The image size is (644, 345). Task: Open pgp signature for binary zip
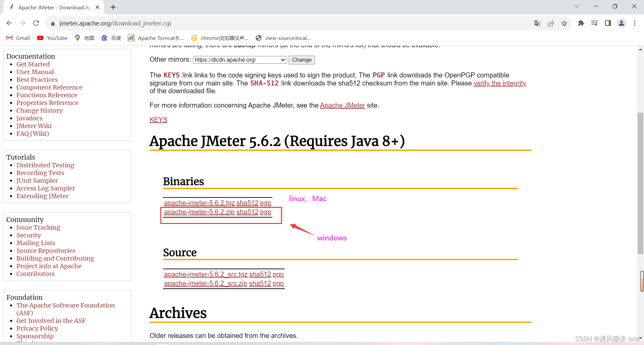click(265, 212)
